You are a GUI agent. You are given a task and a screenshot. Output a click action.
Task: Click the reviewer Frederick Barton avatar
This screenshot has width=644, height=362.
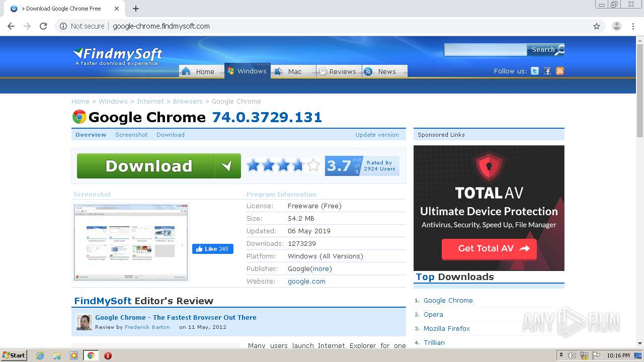[84, 322]
